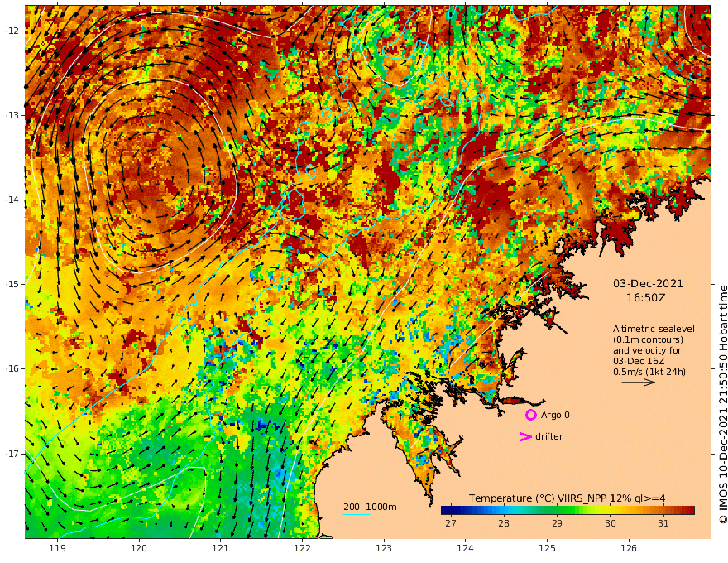This screenshot has height=563, width=728.
Task: Click longitude axis label 125
Action: pyautogui.click(x=548, y=548)
